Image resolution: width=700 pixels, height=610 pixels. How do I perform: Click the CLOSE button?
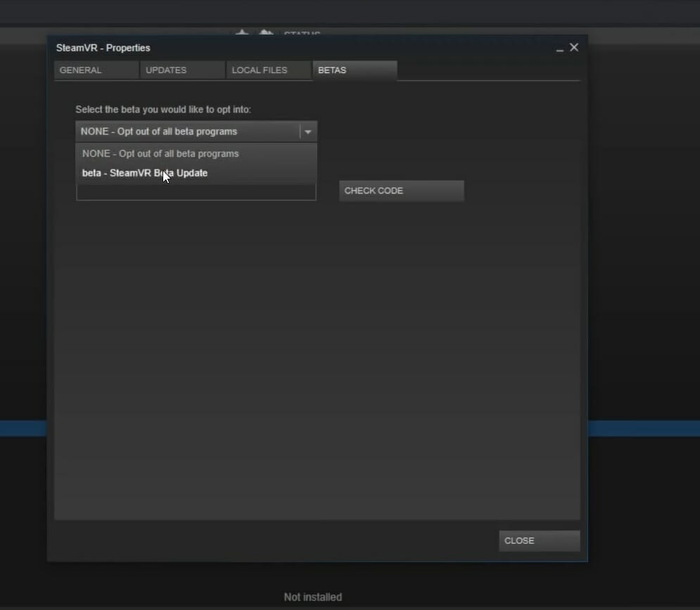(x=540, y=541)
